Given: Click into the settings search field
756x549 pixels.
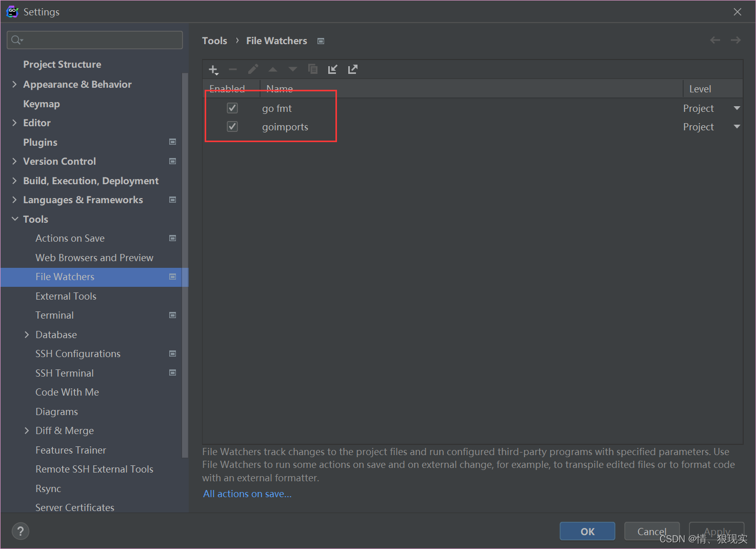Looking at the screenshot, I should pos(95,40).
